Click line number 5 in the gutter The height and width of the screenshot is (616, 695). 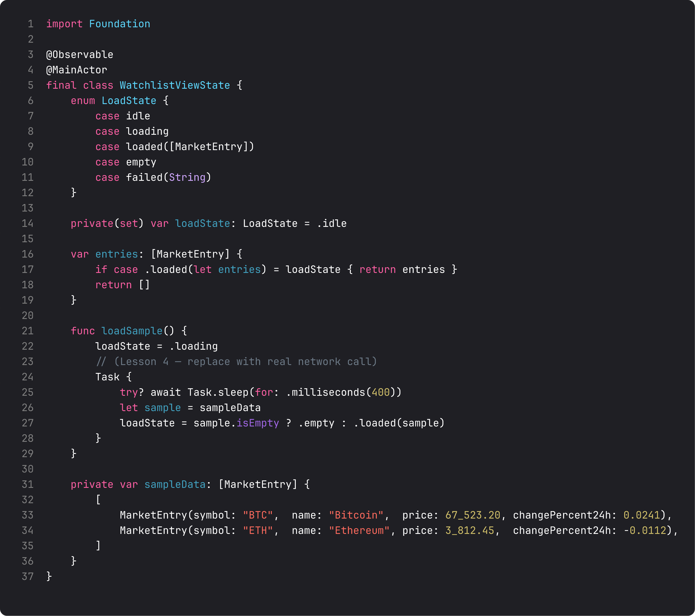(x=30, y=85)
